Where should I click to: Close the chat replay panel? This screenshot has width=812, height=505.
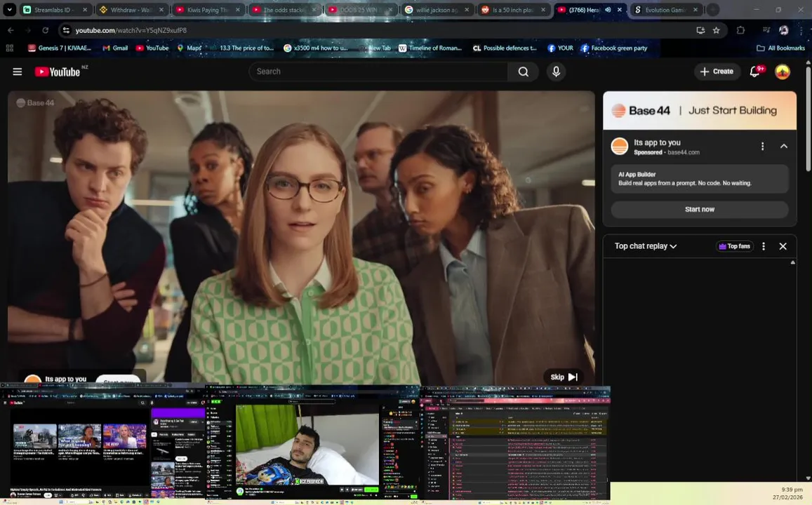coord(783,246)
